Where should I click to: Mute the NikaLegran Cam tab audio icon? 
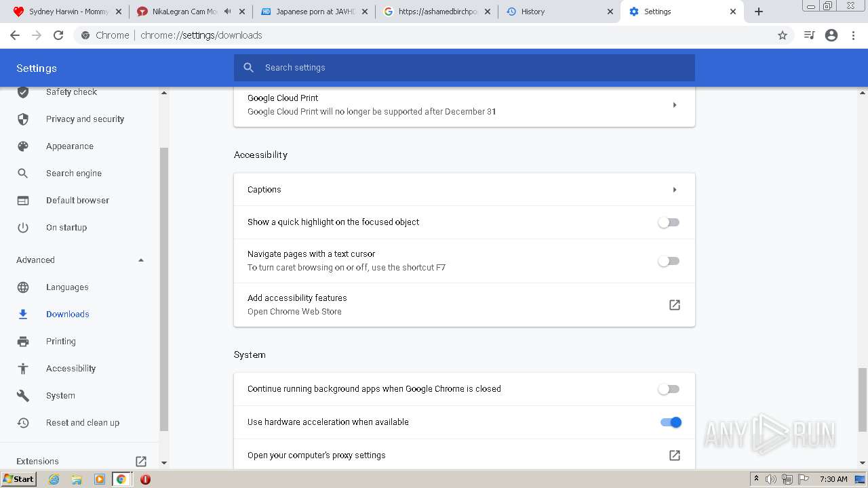click(227, 12)
